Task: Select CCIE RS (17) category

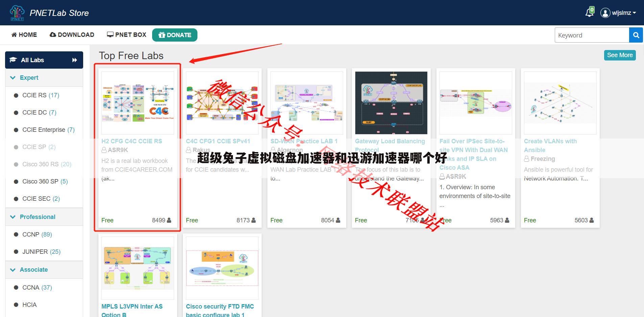Action: click(x=41, y=95)
